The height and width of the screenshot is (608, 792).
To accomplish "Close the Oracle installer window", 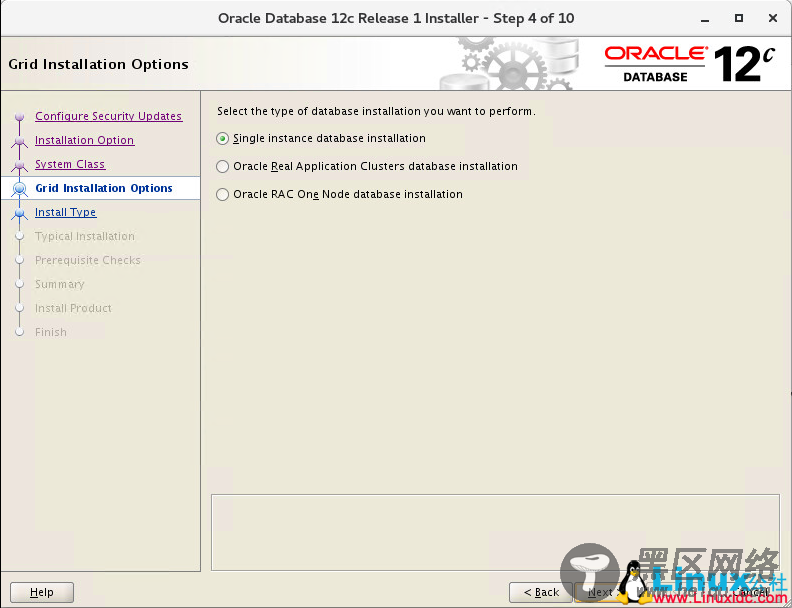I will [x=772, y=18].
